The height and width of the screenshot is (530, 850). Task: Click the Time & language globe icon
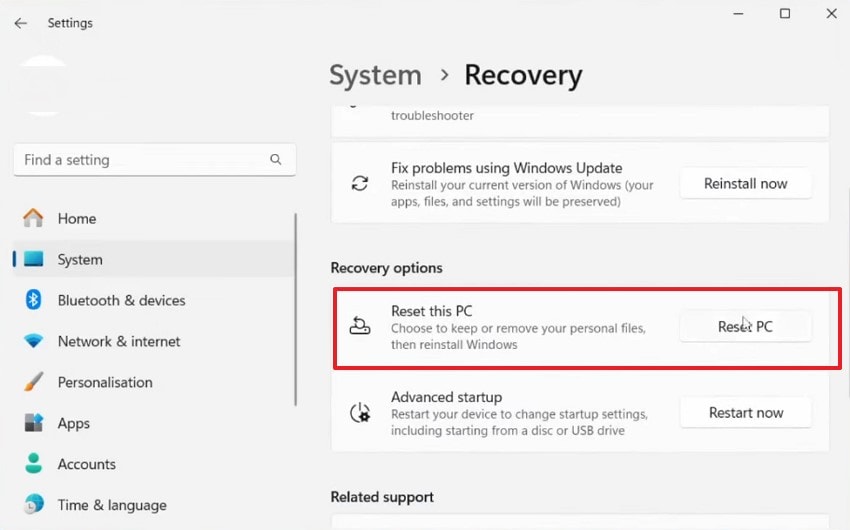(x=34, y=505)
